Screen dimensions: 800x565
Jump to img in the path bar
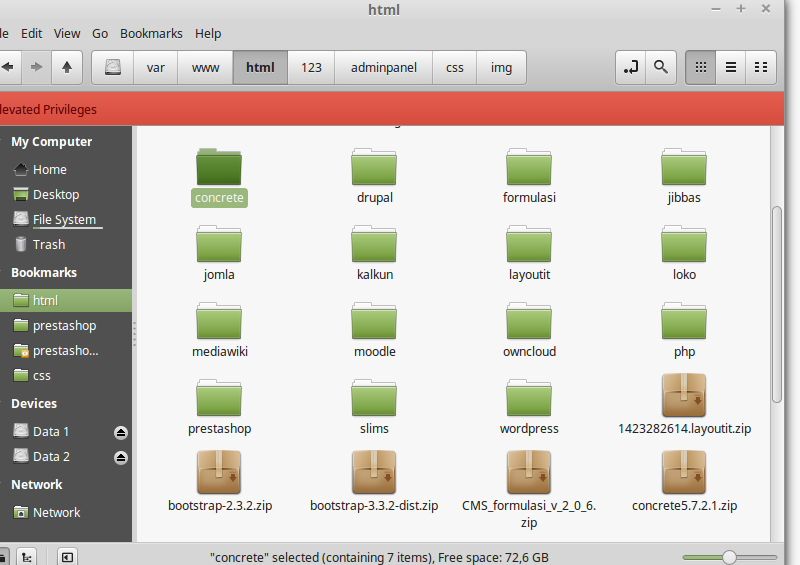501,67
